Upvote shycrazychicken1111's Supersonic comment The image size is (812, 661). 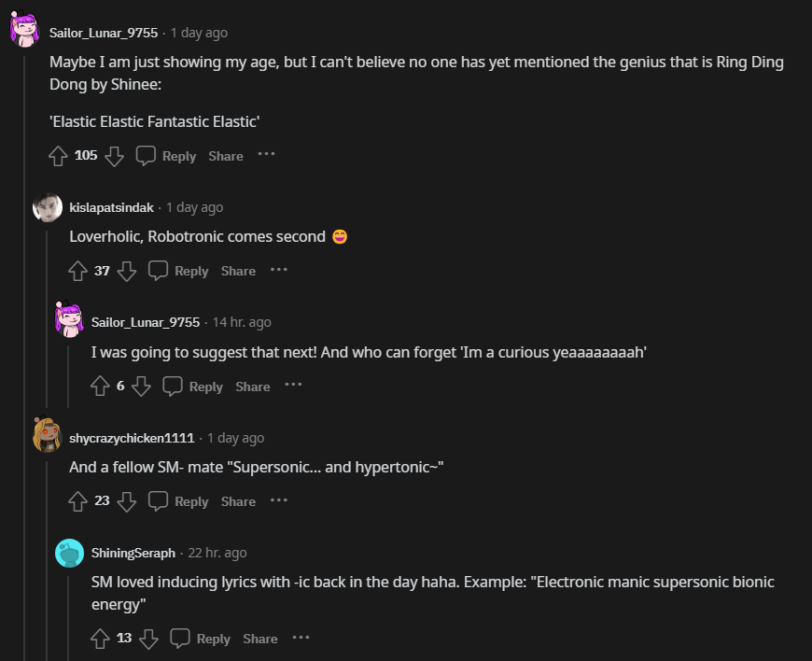(78, 501)
